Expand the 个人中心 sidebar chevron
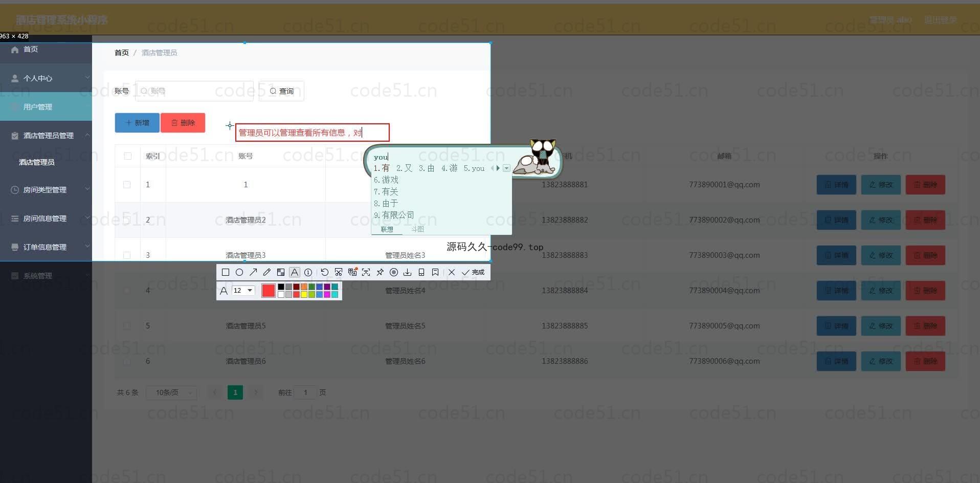980x483 pixels. tap(87, 78)
